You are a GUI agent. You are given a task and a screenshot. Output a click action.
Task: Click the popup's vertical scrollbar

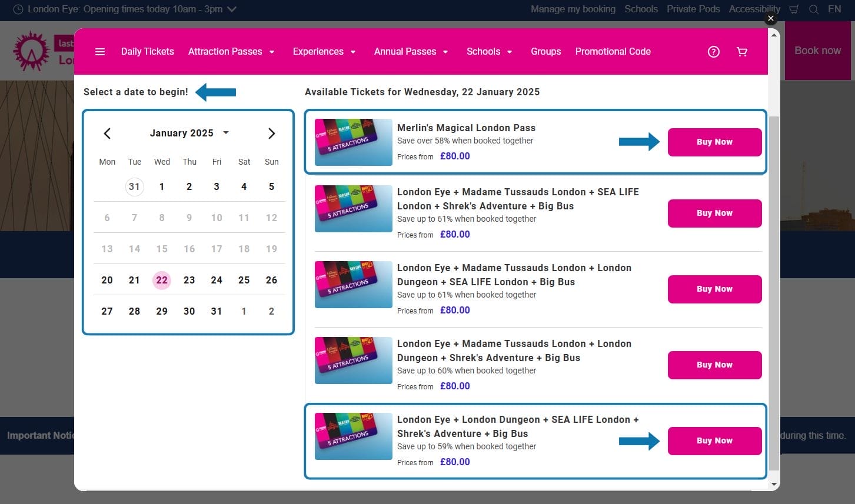[774, 294]
